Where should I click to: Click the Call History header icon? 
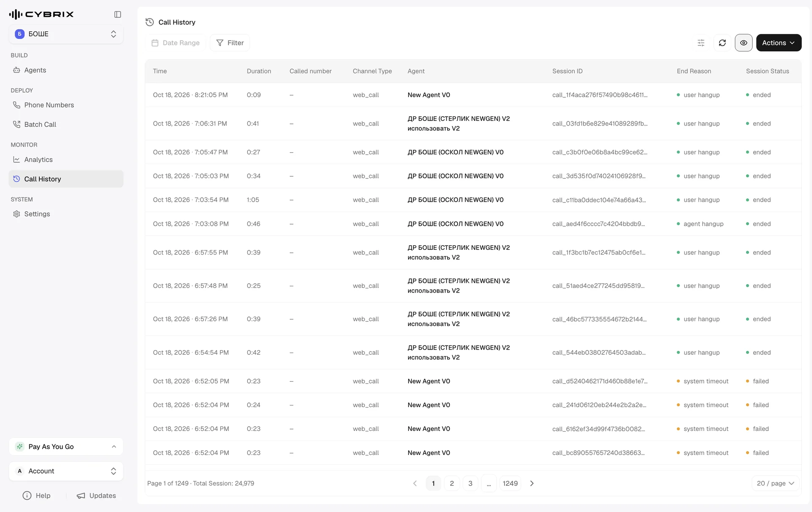tap(150, 22)
